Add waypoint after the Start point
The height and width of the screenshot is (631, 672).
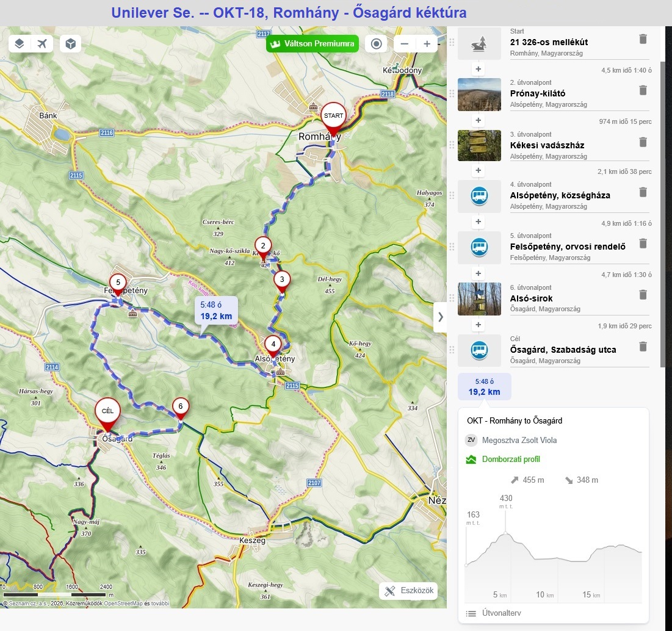pyautogui.click(x=479, y=70)
